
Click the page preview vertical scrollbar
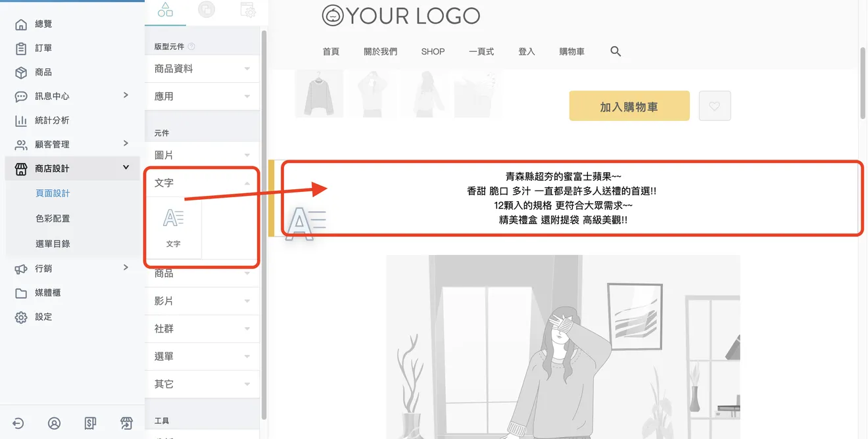point(863,82)
